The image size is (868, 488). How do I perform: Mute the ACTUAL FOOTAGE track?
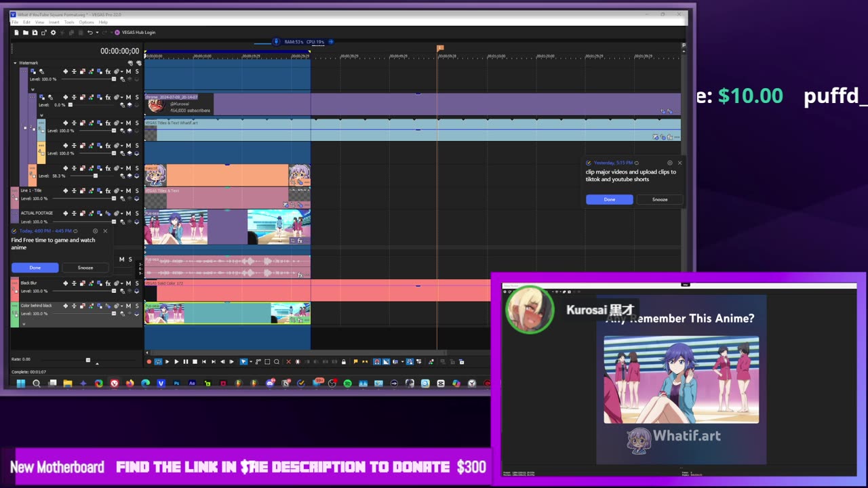click(128, 213)
